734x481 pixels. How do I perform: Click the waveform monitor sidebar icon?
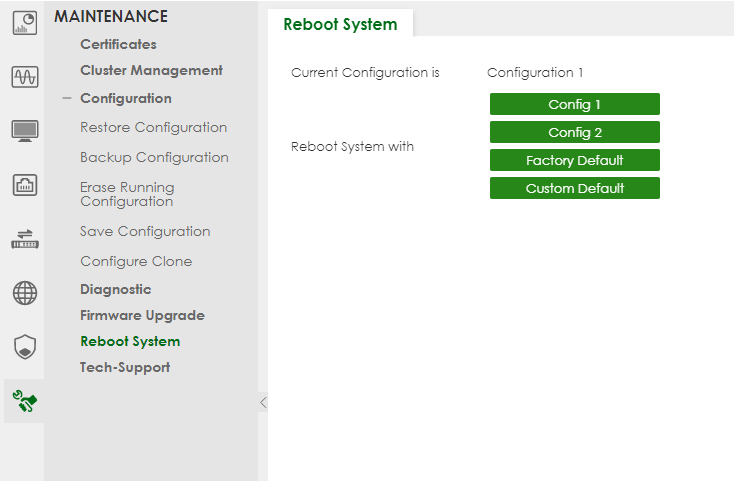[x=25, y=77]
